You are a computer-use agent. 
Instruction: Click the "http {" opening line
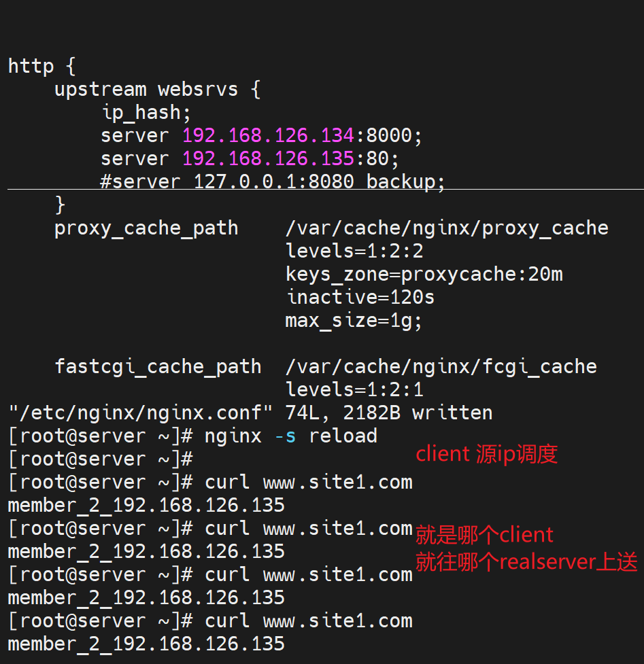[40, 67]
